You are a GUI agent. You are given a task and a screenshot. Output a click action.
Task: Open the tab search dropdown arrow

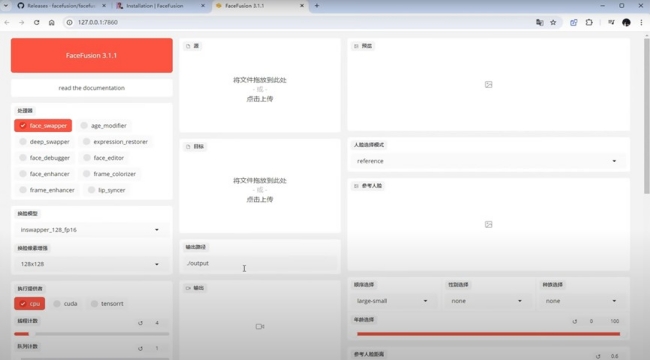click(x=6, y=6)
